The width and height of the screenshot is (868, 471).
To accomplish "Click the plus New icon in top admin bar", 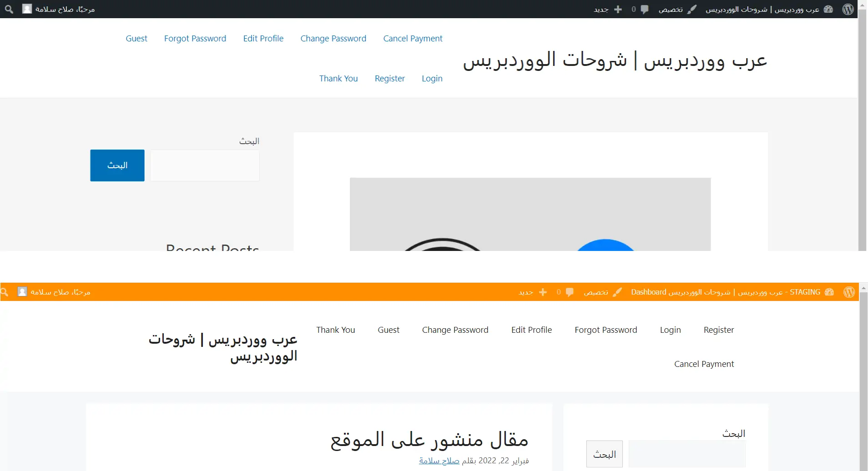I will coord(618,9).
